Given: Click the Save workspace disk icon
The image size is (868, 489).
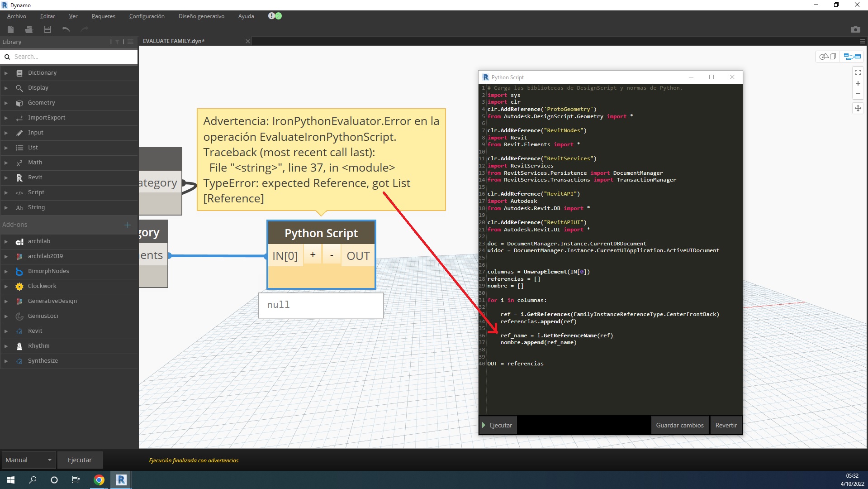Looking at the screenshot, I should pos(47,29).
